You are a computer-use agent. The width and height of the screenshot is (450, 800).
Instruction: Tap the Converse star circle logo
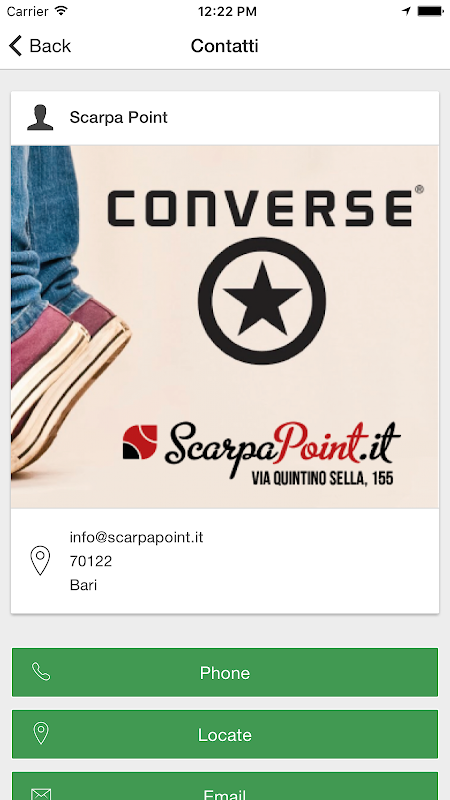(262, 301)
